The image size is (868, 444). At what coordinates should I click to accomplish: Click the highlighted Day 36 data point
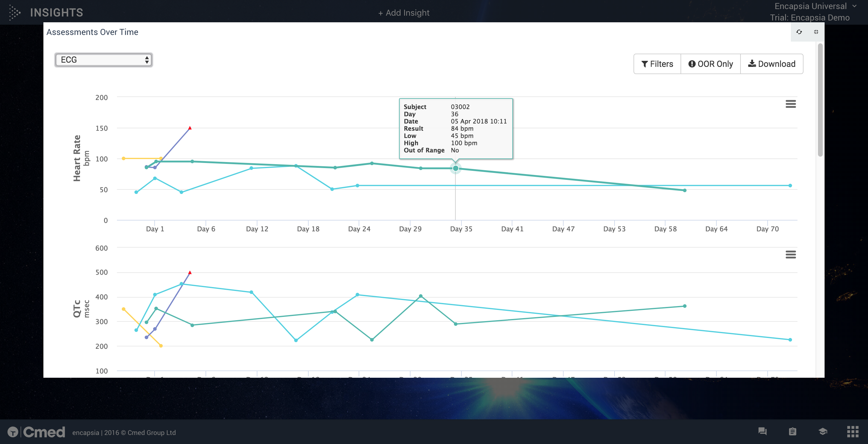pyautogui.click(x=455, y=168)
